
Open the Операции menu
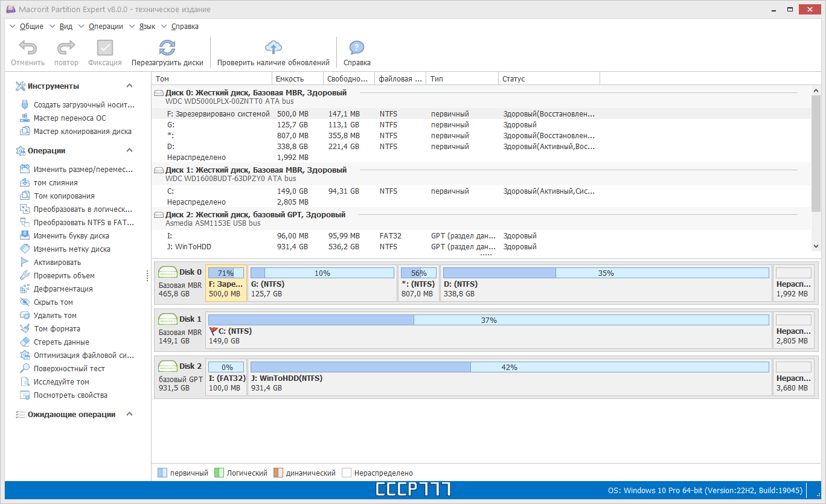(x=106, y=26)
